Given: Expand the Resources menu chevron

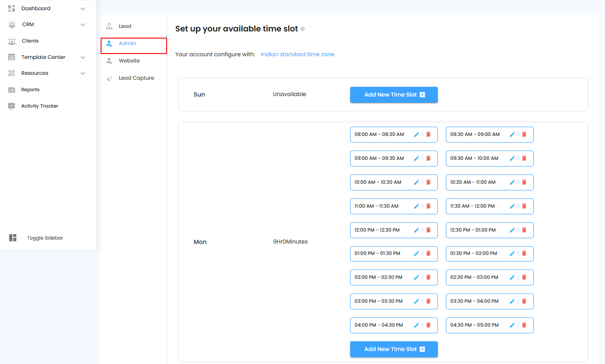Looking at the screenshot, I should click(83, 74).
